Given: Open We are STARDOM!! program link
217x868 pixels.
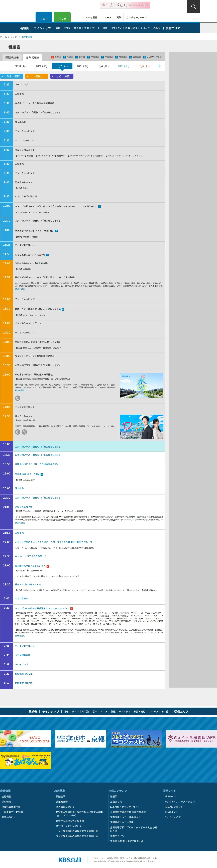Looking at the screenshot, I should 30,556.
